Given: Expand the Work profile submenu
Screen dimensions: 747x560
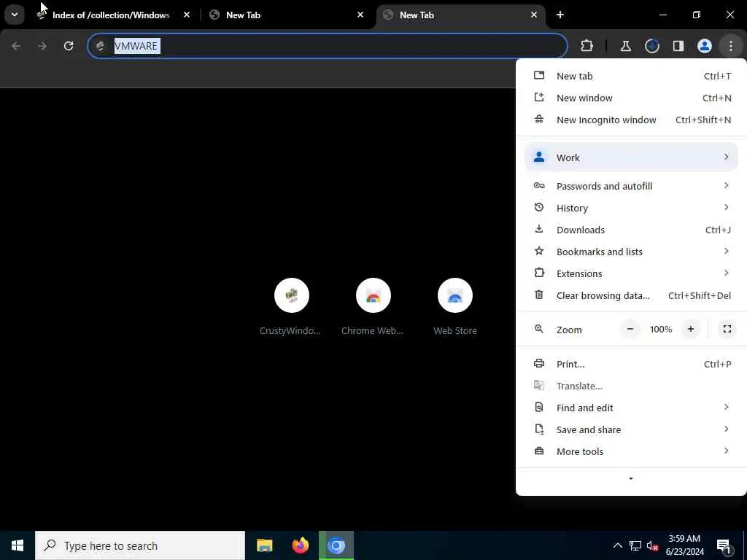Looking at the screenshot, I should coord(631,157).
